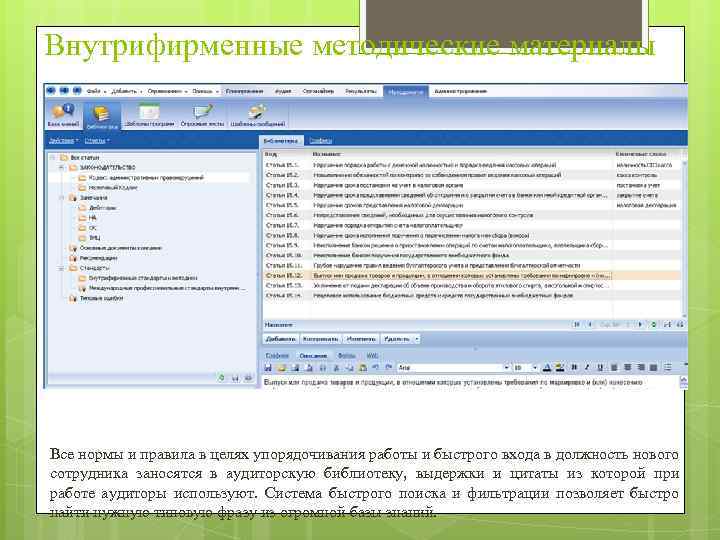720x540 pixels.
Task: Open the Справочники menu
Action: pos(167,91)
